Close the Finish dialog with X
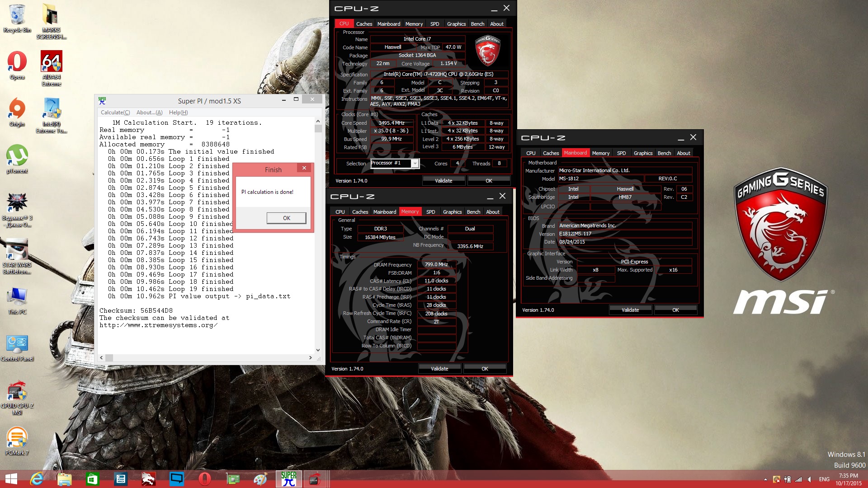Viewport: 868px width, 488px height. [x=304, y=168]
